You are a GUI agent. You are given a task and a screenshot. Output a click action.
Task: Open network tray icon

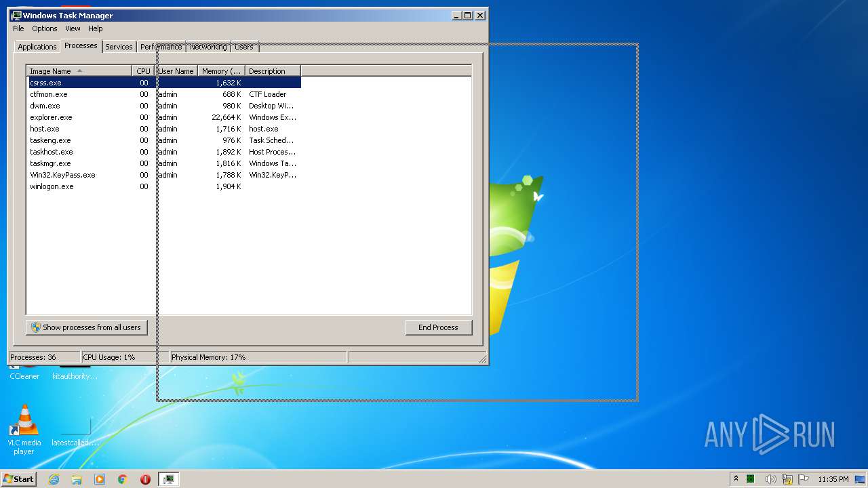[x=787, y=479]
